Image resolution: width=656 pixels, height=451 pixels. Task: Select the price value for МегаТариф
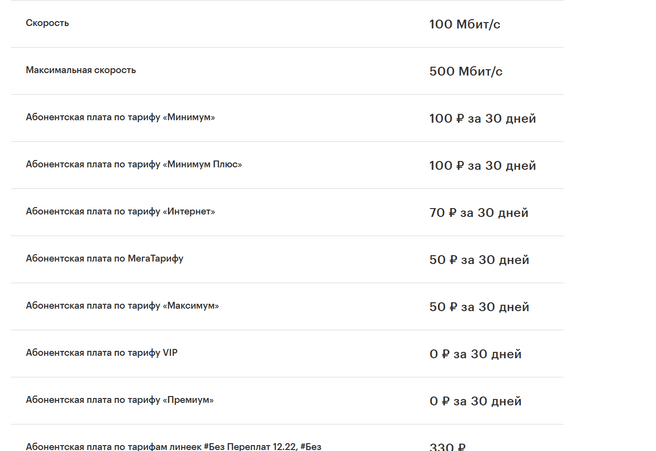pyautogui.click(x=478, y=259)
